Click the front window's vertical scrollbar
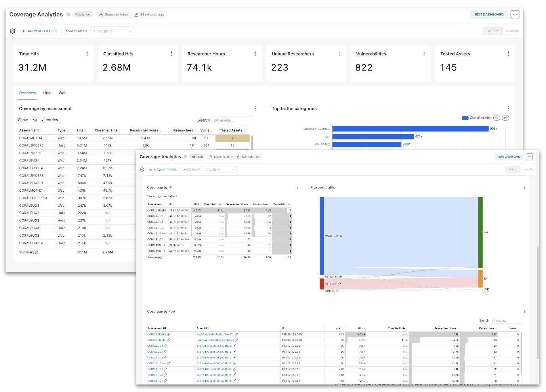Screen dimensions: 546x392 (538, 303)
